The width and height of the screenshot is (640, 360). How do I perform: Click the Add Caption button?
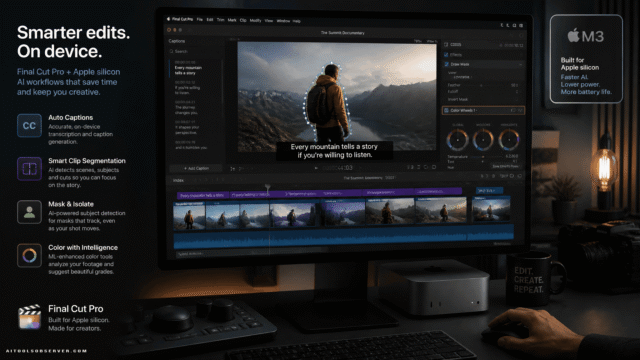click(x=196, y=168)
